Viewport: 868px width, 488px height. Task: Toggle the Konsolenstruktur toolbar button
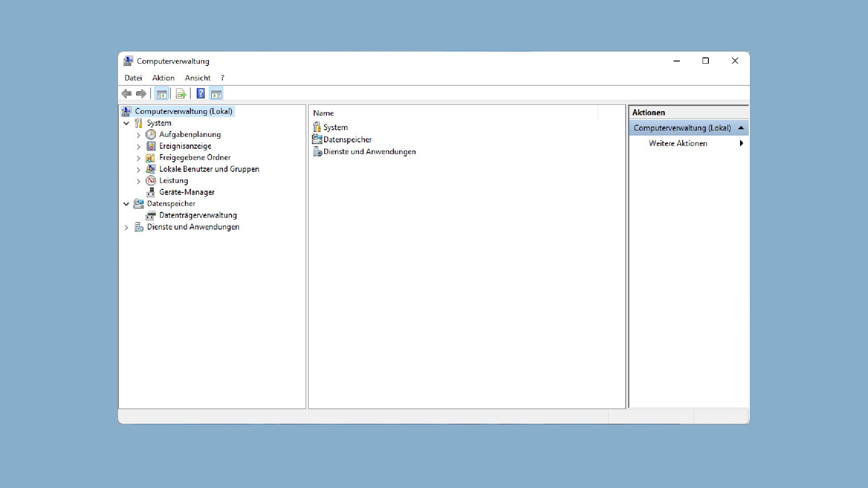click(x=161, y=94)
